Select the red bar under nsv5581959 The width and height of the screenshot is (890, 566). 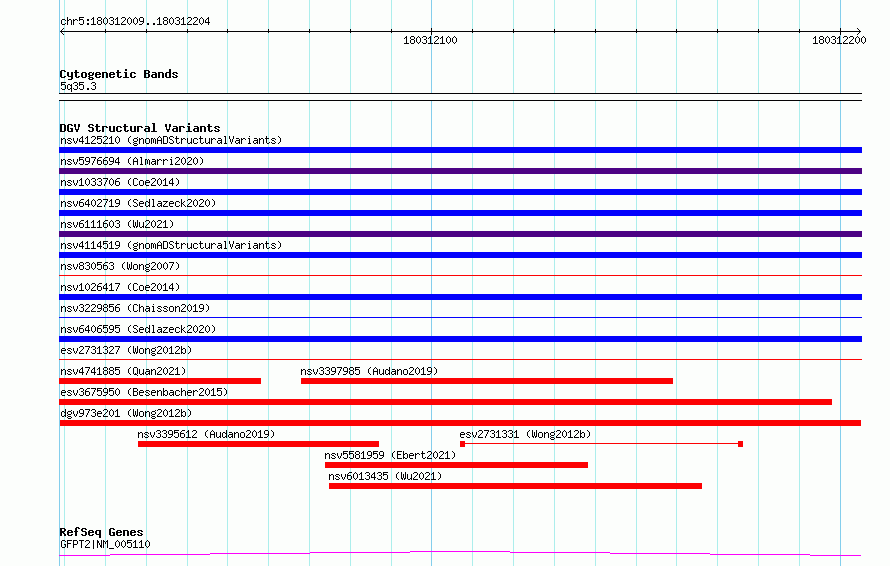tap(456, 465)
